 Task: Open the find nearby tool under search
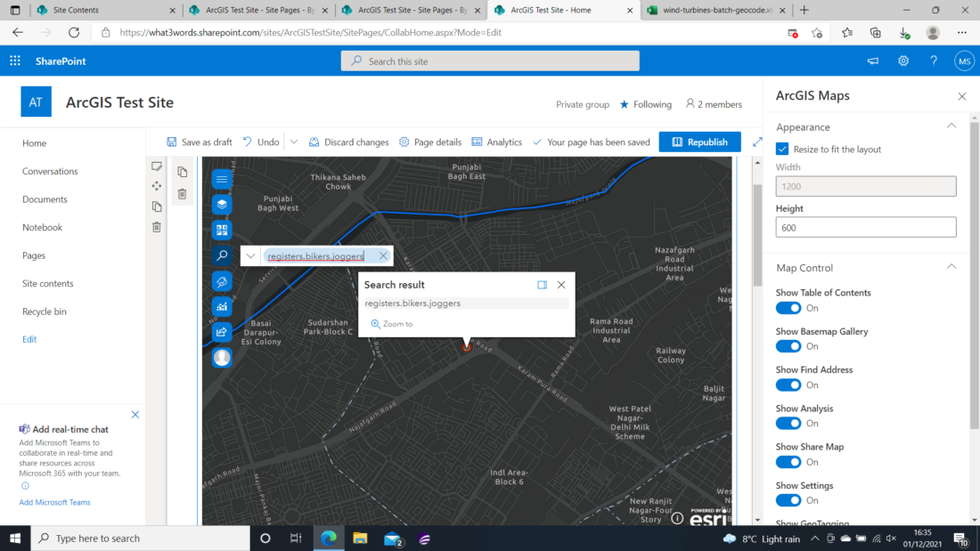(222, 281)
